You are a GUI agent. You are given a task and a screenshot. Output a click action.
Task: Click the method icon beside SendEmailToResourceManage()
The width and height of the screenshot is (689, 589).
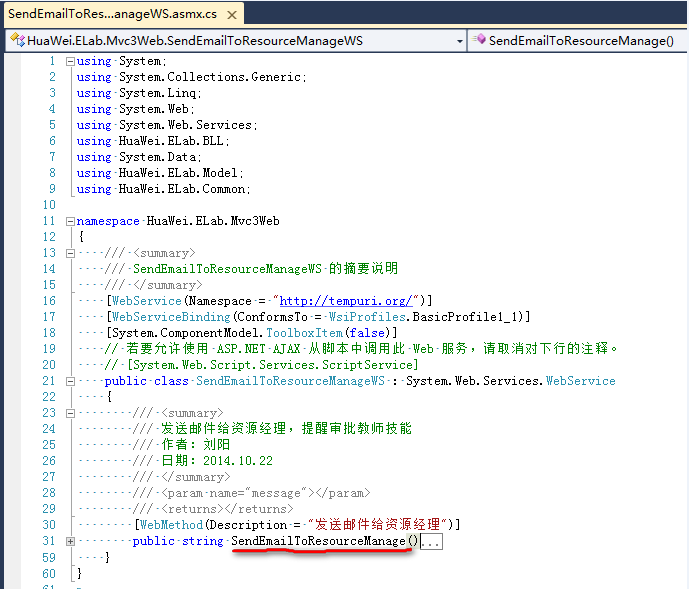pos(479,40)
